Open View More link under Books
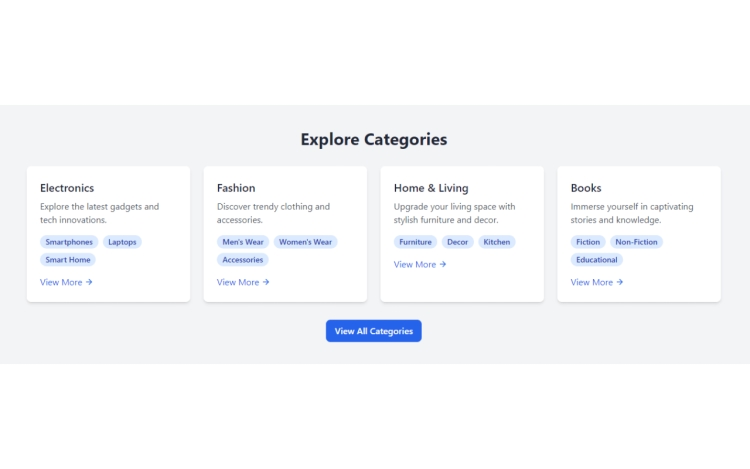 click(x=596, y=282)
